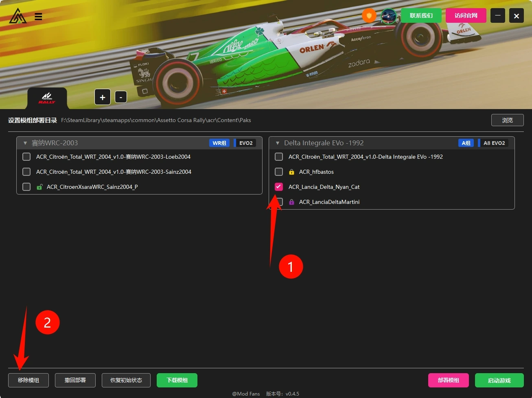Click the plus add-game button
Screen dimensions: 532x398
pos(103,97)
